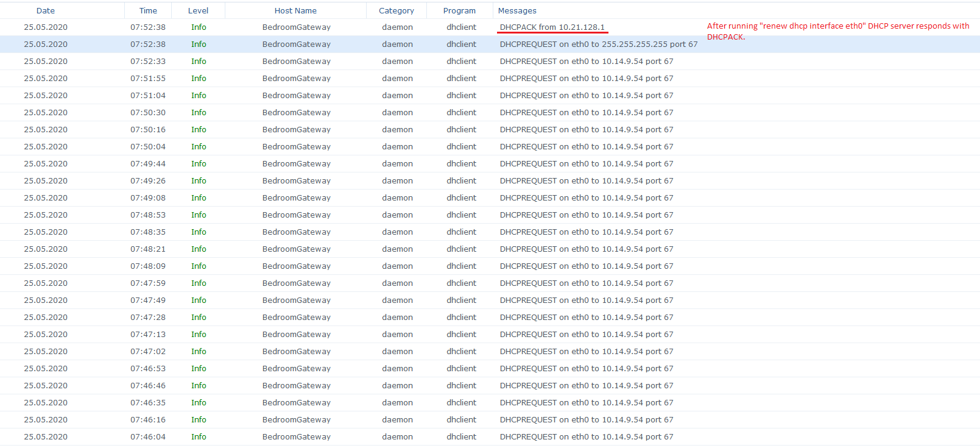The image size is (980, 448).
Task: Select the log row timed 07:47:13
Action: (490, 334)
